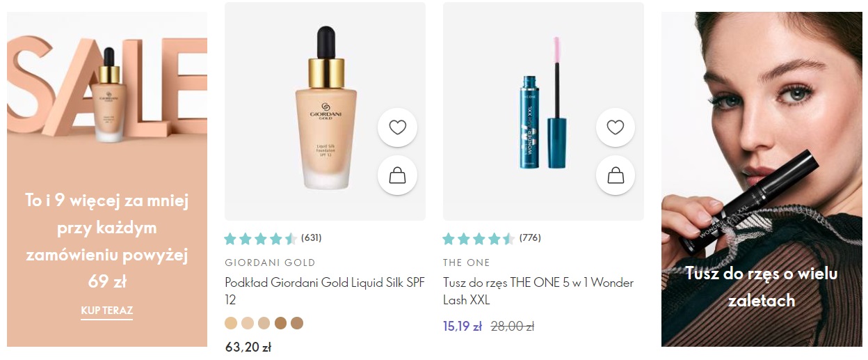The width and height of the screenshot is (868, 360).
Task: View the (776) reviews count
Action: (x=530, y=238)
